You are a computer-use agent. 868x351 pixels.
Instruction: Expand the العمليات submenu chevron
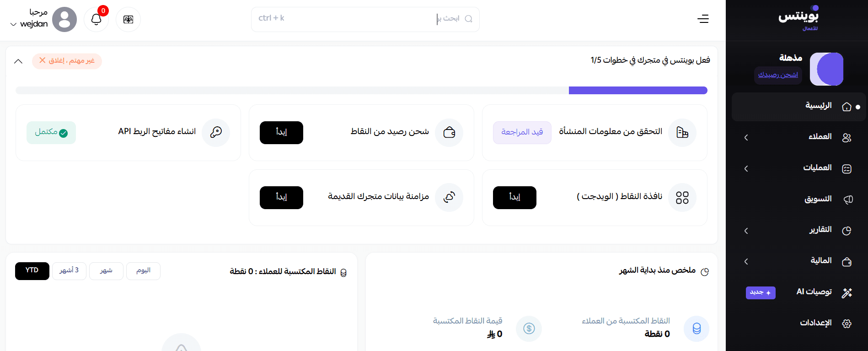746,168
